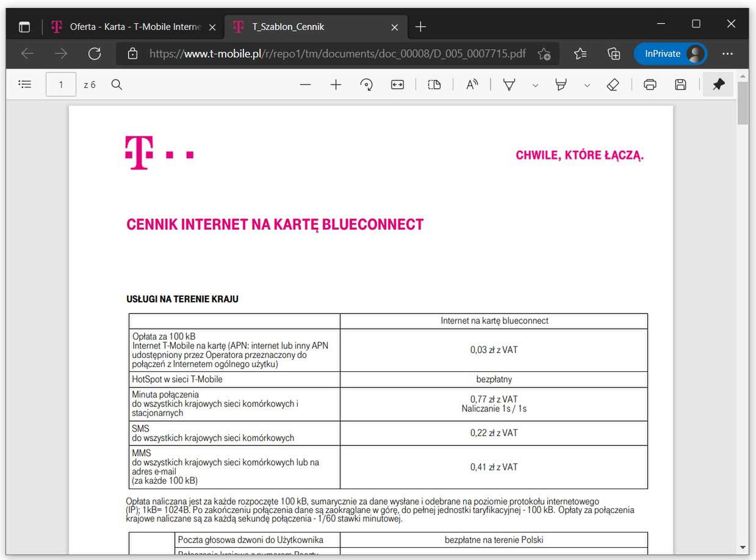
Task: Save the PDF document
Action: pos(681,85)
